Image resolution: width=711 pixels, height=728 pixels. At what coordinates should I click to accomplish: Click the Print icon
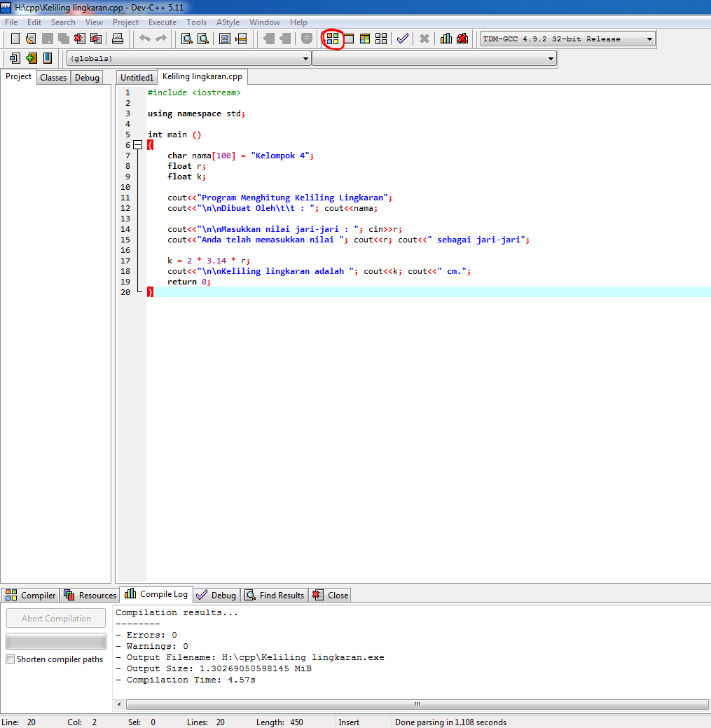tap(118, 39)
